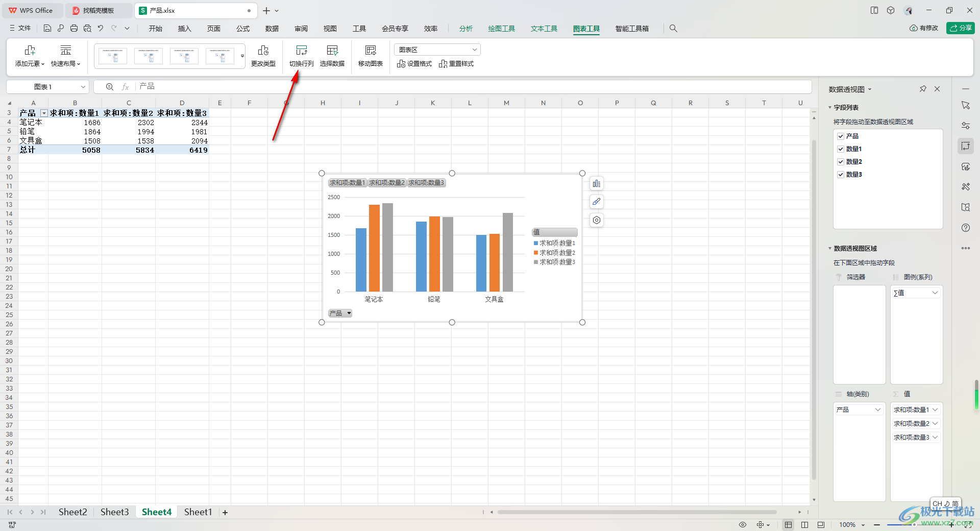Expand the chart styles gallery arrow
The width and height of the screenshot is (980, 531).
tap(242, 56)
